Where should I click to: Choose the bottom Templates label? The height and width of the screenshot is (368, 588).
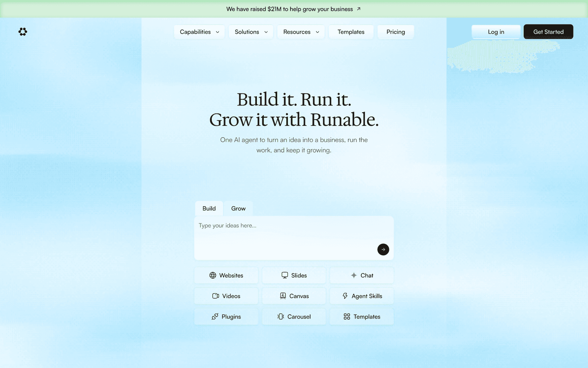click(x=367, y=317)
